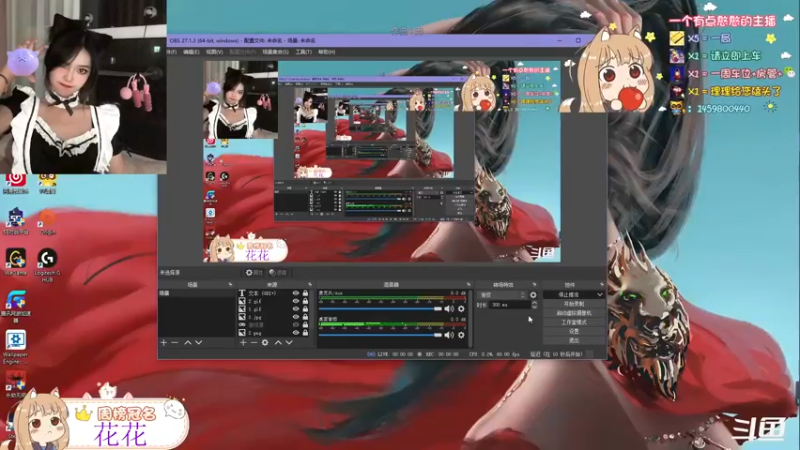Open Origin desktop shortcut
This screenshot has height=450, width=800.
47,221
